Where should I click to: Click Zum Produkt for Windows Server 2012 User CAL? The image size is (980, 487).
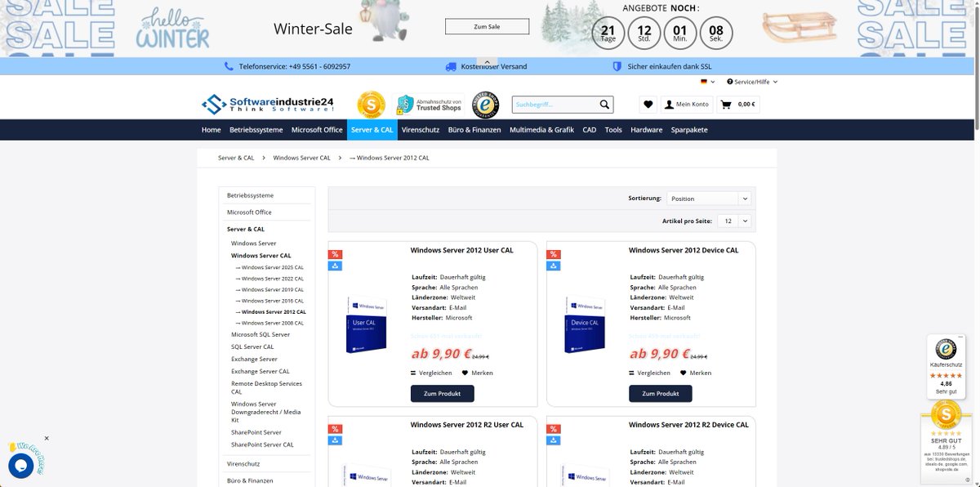click(442, 393)
